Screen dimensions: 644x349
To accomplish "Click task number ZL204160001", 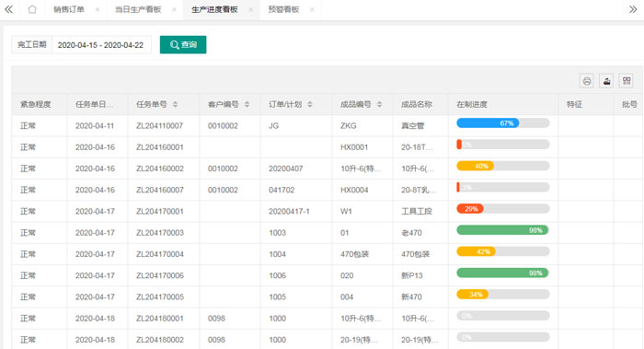I will click(x=160, y=147).
